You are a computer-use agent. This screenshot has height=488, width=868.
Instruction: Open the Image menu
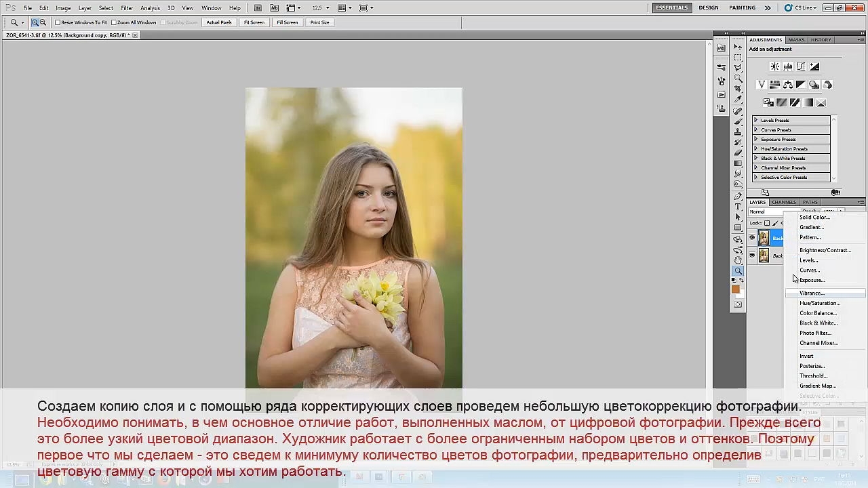[x=63, y=8]
